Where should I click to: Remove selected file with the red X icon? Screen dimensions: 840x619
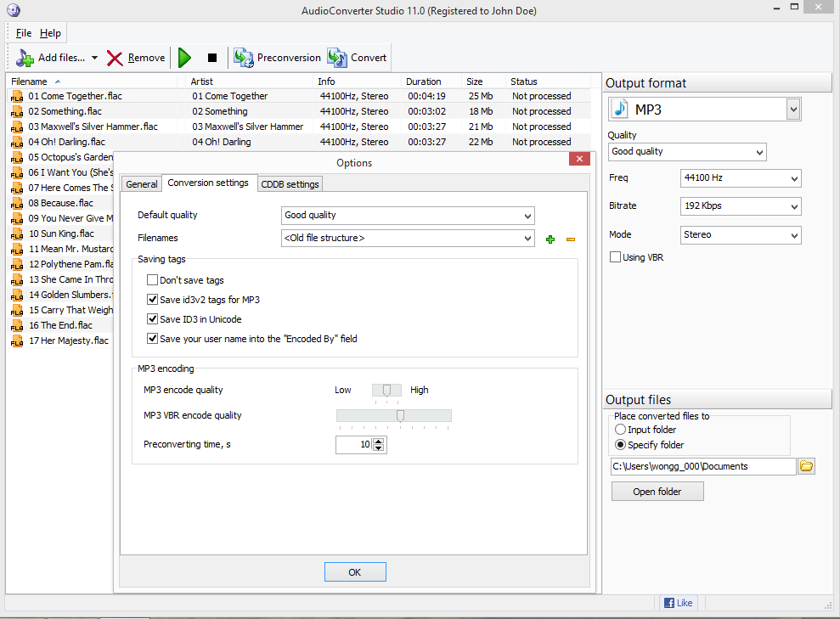(x=116, y=58)
